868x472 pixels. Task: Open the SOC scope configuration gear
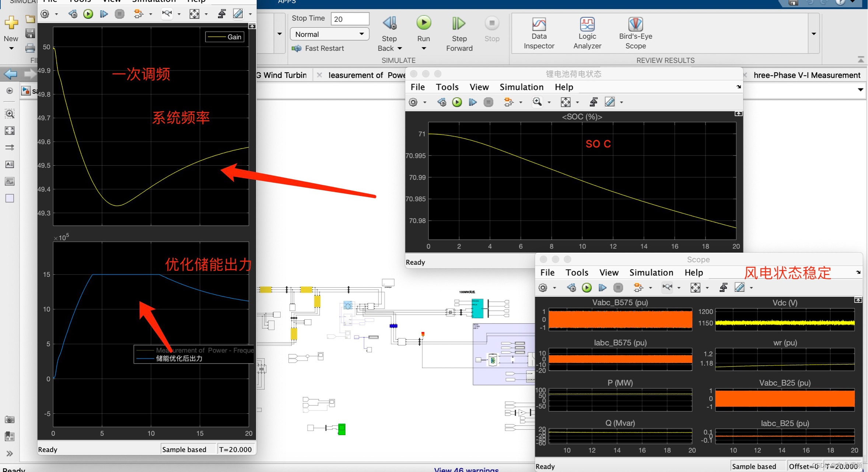tap(413, 102)
